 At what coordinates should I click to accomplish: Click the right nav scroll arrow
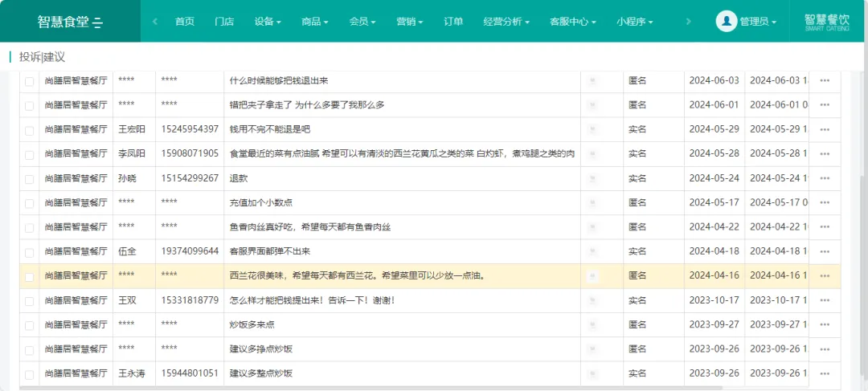(689, 22)
